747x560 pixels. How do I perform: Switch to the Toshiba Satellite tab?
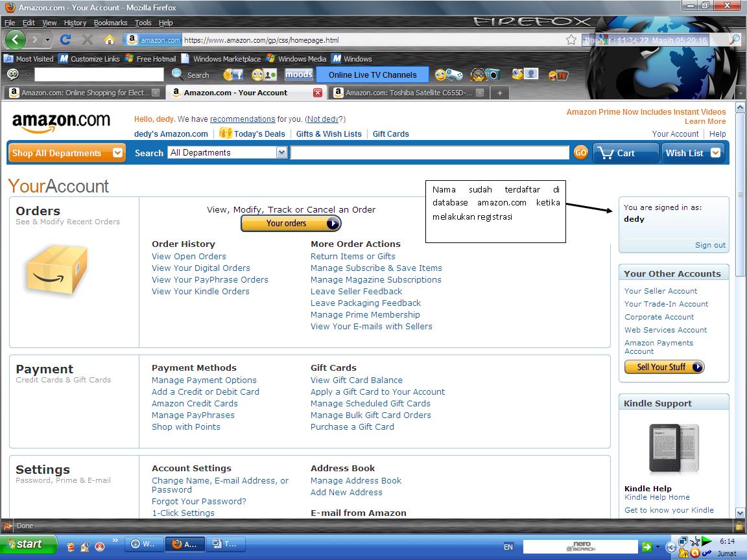pyautogui.click(x=409, y=93)
